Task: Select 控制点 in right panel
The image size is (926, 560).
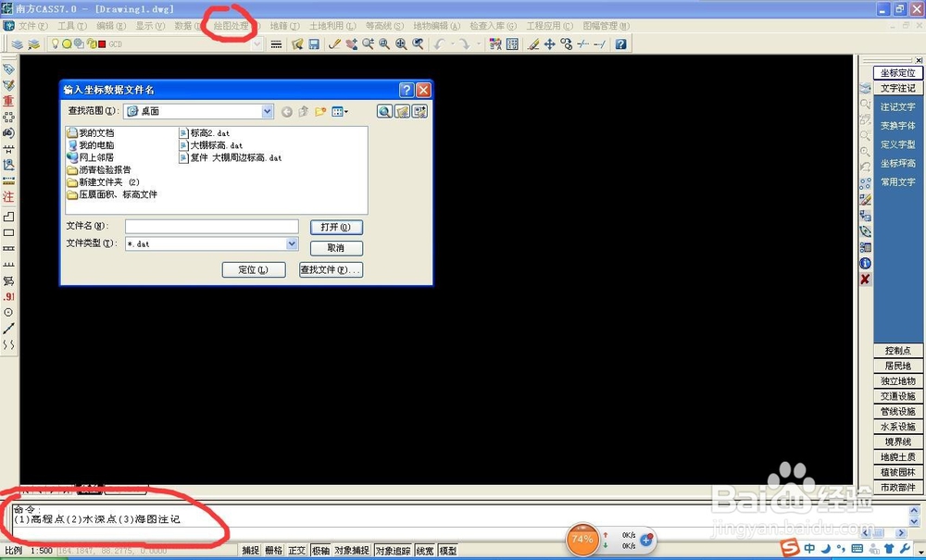Action: click(x=898, y=351)
